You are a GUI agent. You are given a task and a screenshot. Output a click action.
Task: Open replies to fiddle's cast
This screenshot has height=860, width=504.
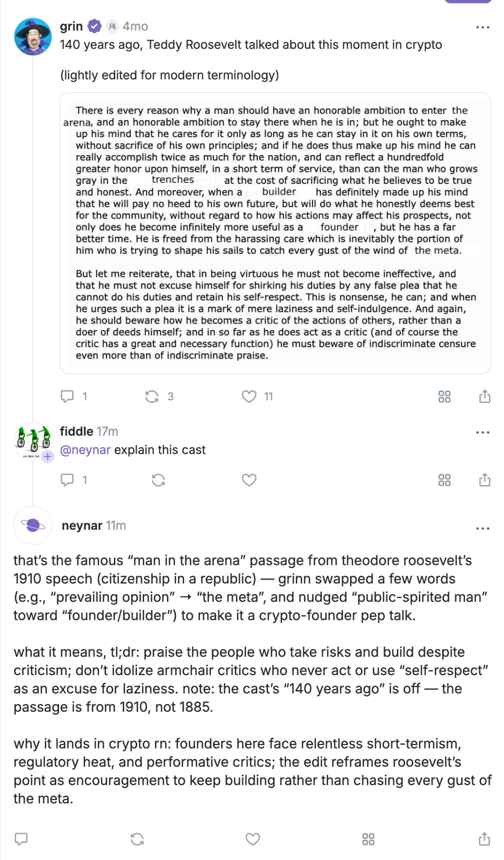point(67,479)
